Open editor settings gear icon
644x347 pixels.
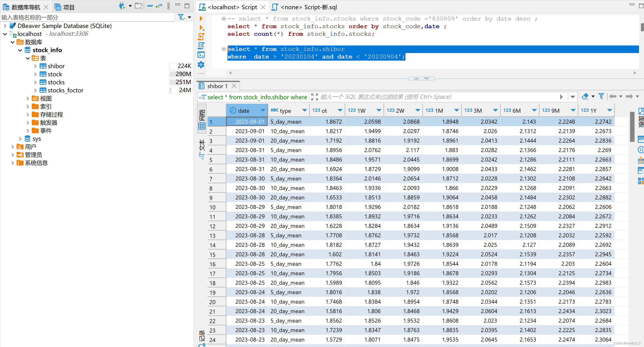(201, 65)
